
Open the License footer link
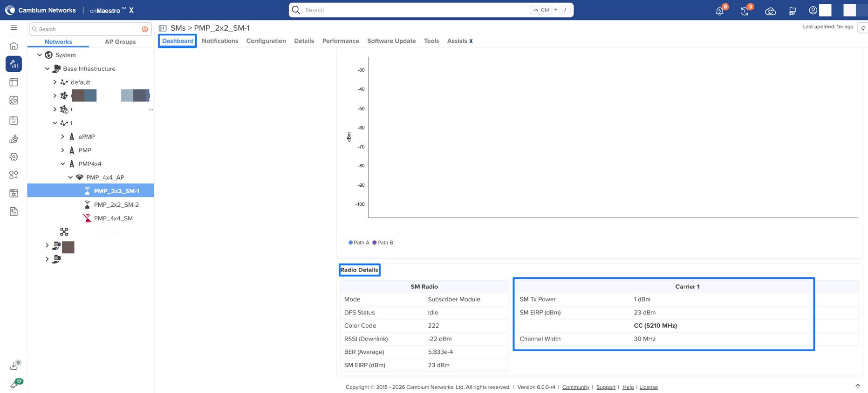(x=649, y=387)
